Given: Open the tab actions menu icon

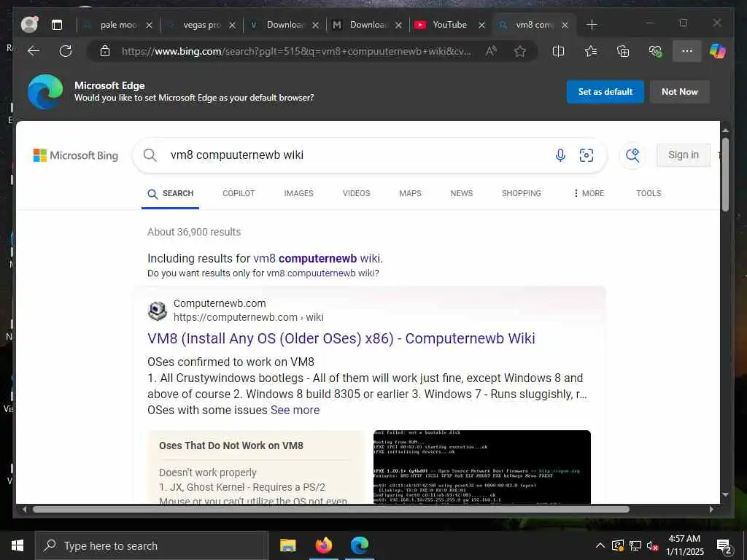Looking at the screenshot, I should pyautogui.click(x=57, y=25).
